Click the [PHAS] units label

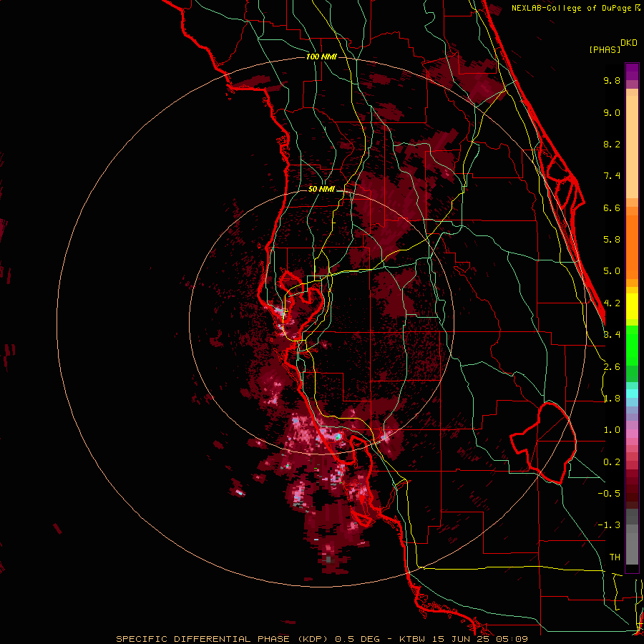tap(605, 50)
